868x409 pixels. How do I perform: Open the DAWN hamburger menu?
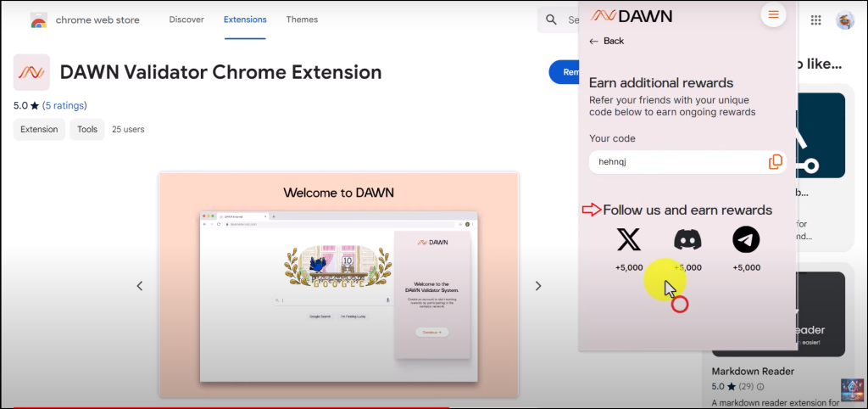tap(773, 14)
